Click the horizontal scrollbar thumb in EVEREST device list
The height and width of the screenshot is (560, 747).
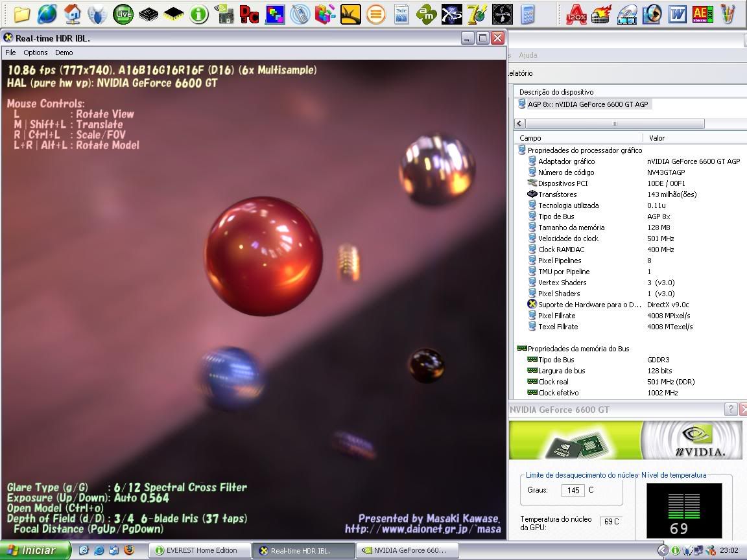click(x=615, y=124)
